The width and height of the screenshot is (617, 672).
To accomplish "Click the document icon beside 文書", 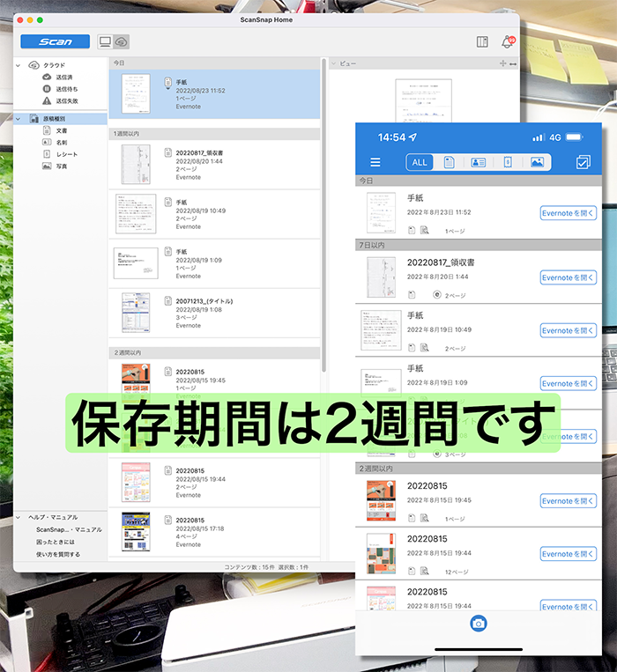I will click(x=47, y=130).
